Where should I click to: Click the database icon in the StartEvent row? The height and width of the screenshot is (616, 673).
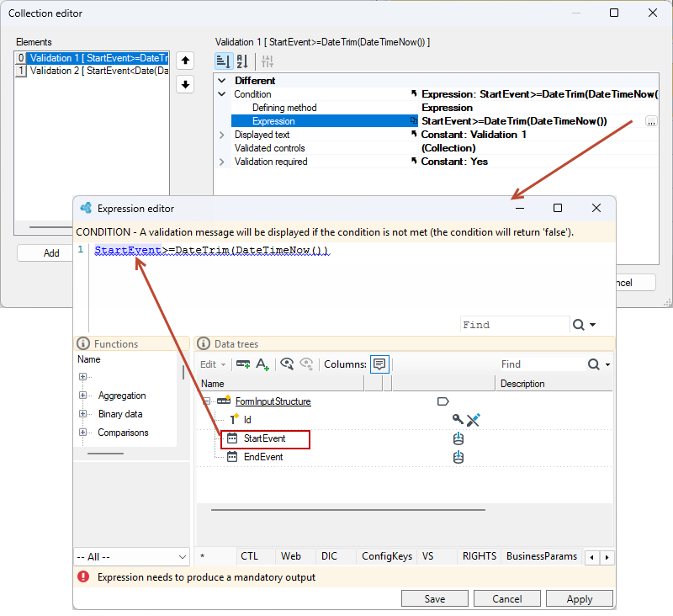[x=458, y=438]
